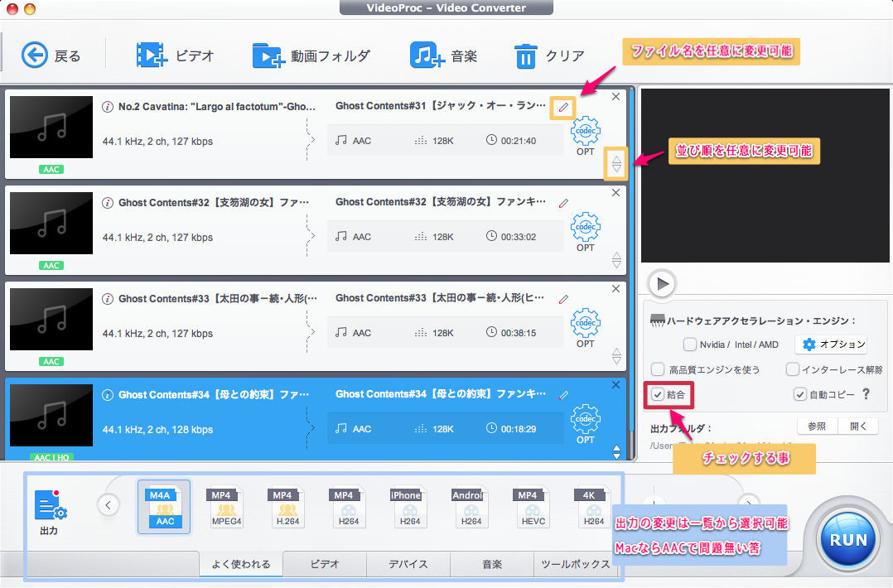Select the No.2 Cavatina music thumbnail

[x=51, y=127]
